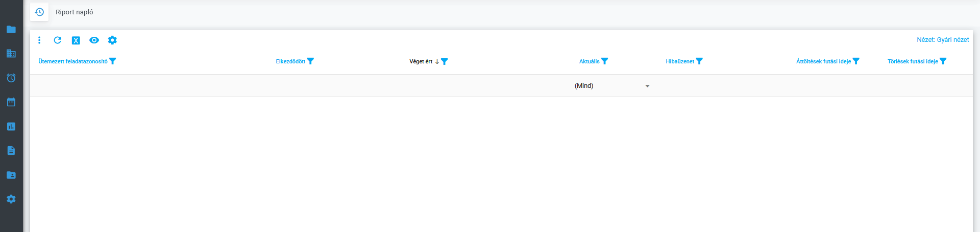Viewport: 980px width, 232px height.
Task: Filter the Hibaüzenet column
Action: [x=699, y=61]
